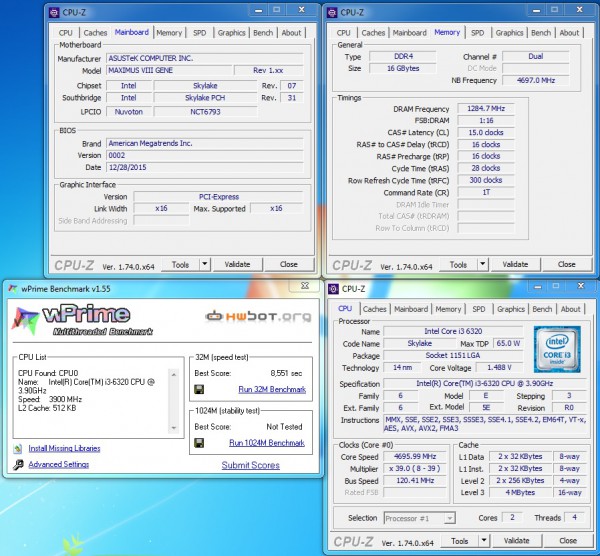Click the hwbot.org logo in wPrime

259,316
